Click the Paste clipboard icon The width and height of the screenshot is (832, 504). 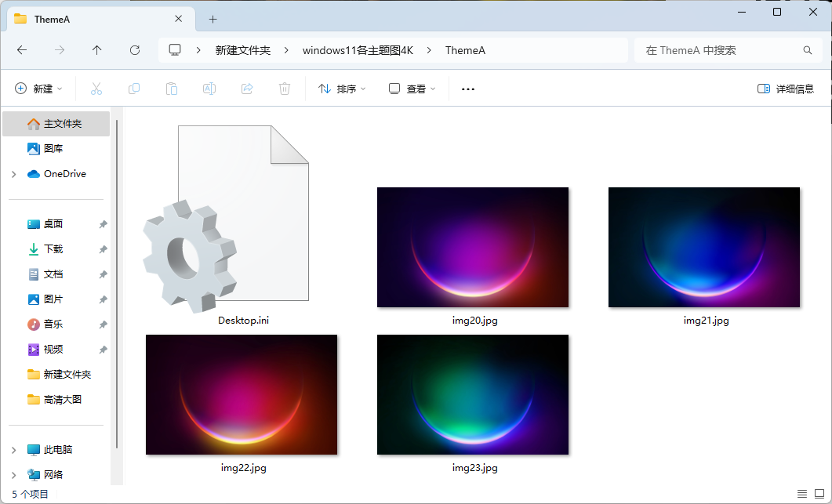click(172, 89)
